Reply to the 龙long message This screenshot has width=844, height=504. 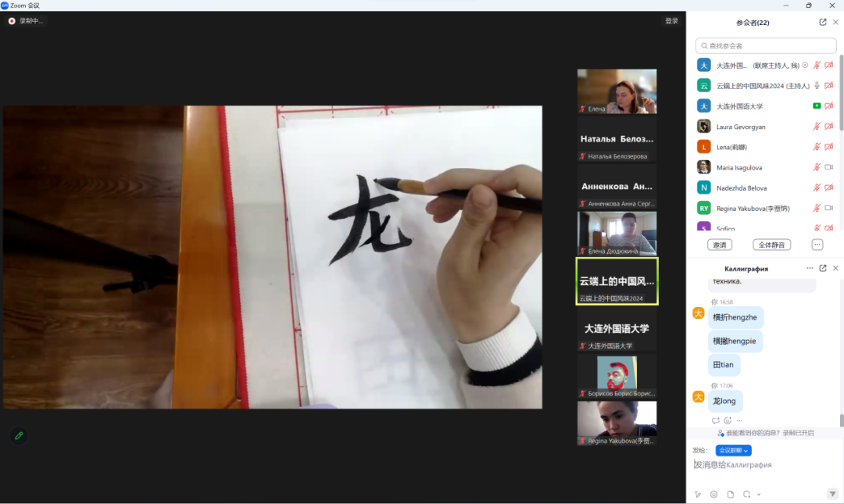click(715, 420)
